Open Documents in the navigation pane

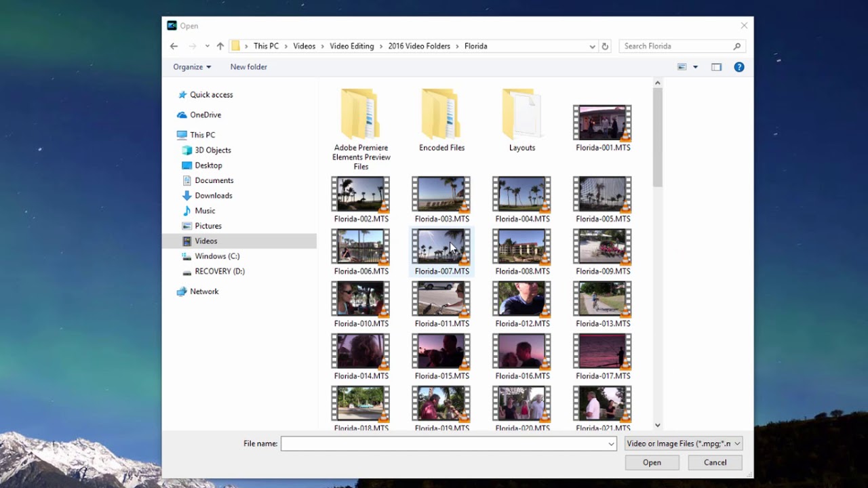pyautogui.click(x=208, y=180)
